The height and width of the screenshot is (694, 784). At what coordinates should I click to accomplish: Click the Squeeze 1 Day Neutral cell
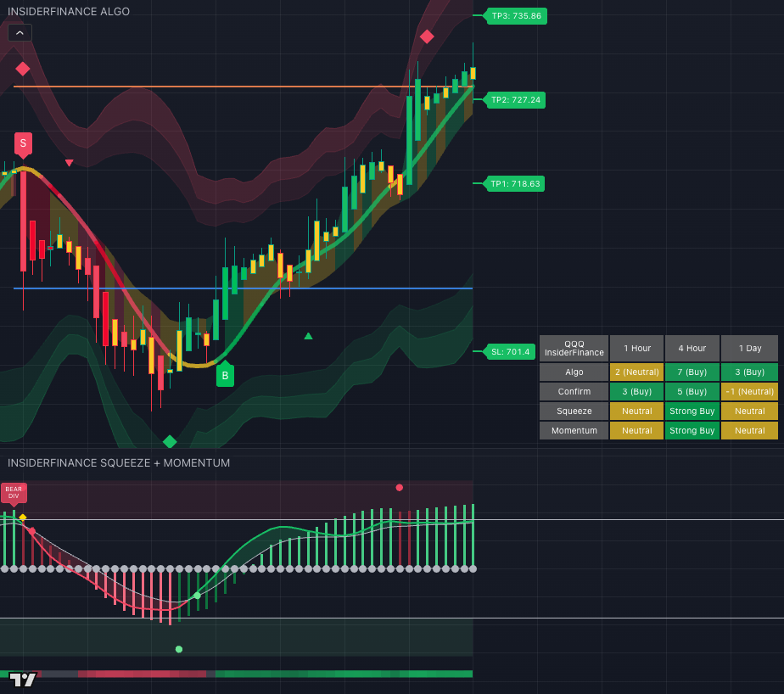749,411
